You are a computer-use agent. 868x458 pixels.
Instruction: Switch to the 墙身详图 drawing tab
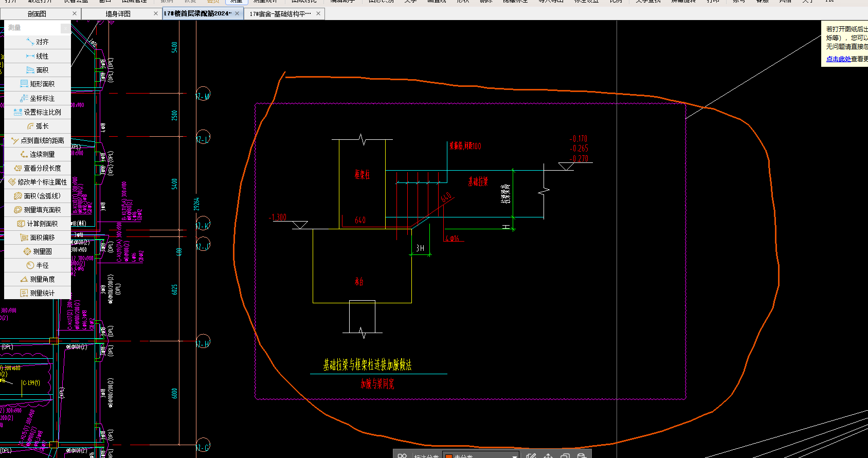tap(118, 14)
